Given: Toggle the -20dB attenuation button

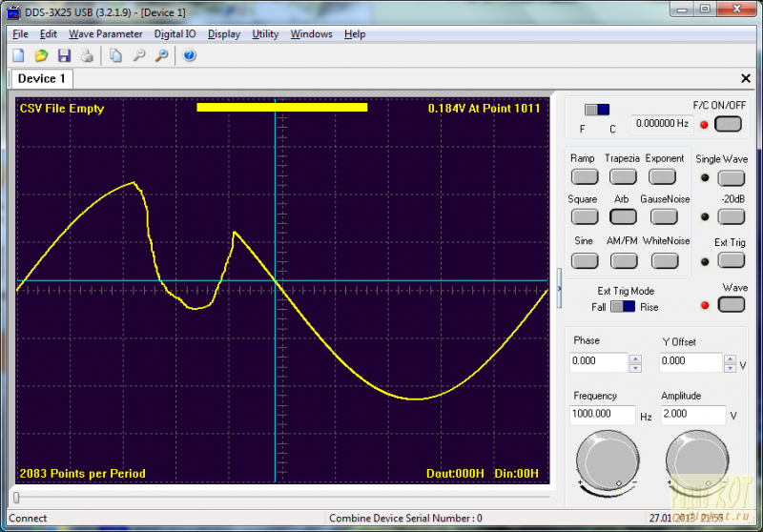Looking at the screenshot, I should coord(732,216).
